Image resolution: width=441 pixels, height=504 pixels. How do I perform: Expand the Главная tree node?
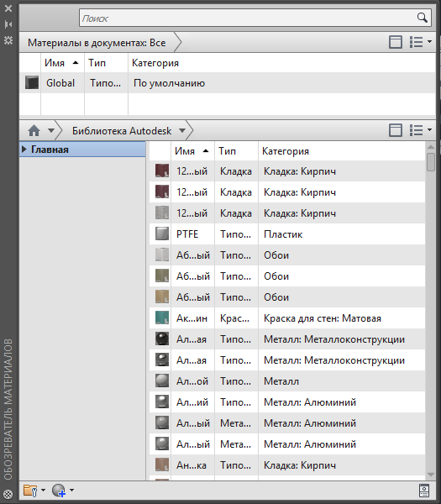(x=24, y=150)
